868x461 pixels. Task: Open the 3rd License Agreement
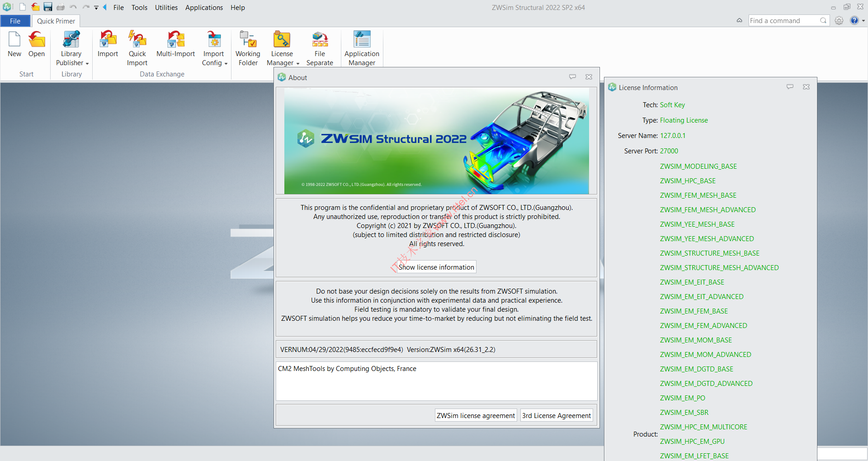(x=557, y=415)
